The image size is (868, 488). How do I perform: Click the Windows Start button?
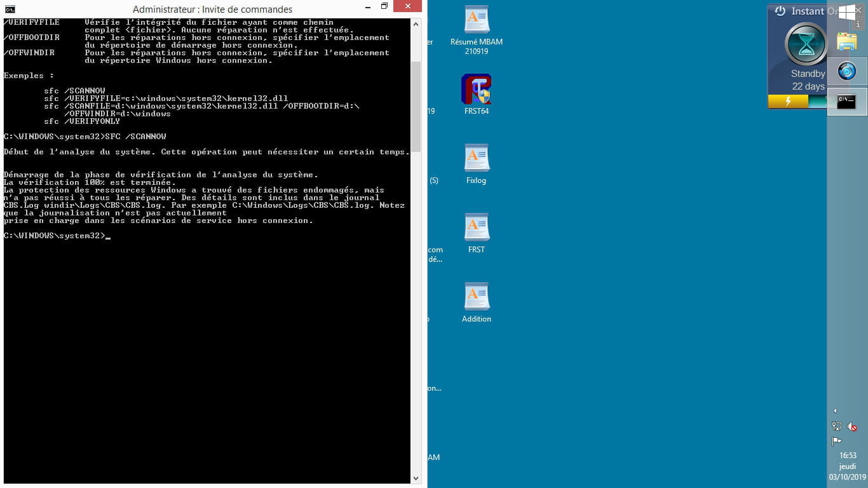847,13
